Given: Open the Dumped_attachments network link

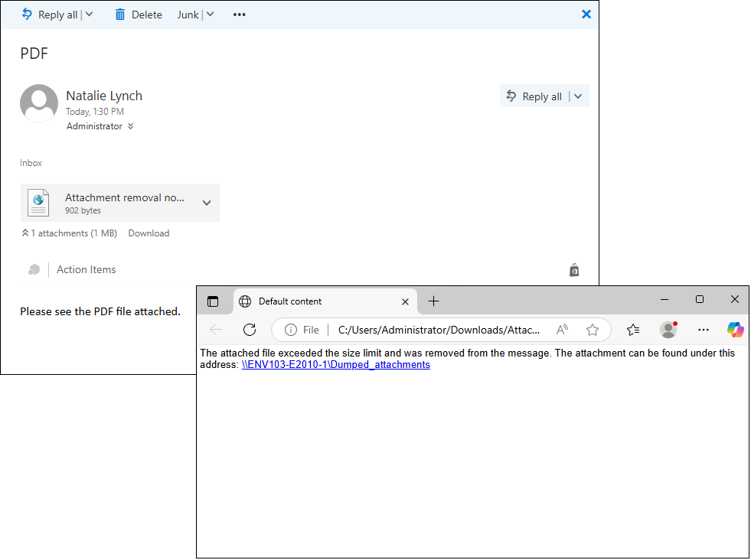Looking at the screenshot, I should click(336, 365).
